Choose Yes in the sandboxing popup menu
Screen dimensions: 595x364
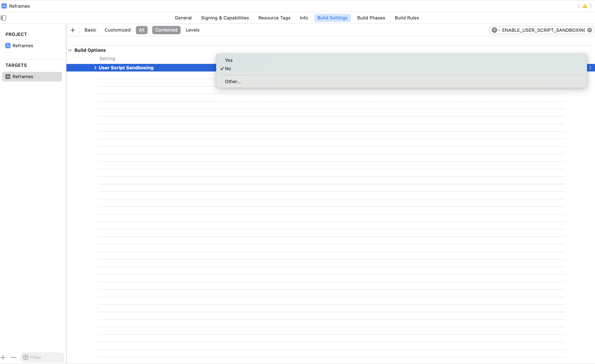tap(229, 60)
